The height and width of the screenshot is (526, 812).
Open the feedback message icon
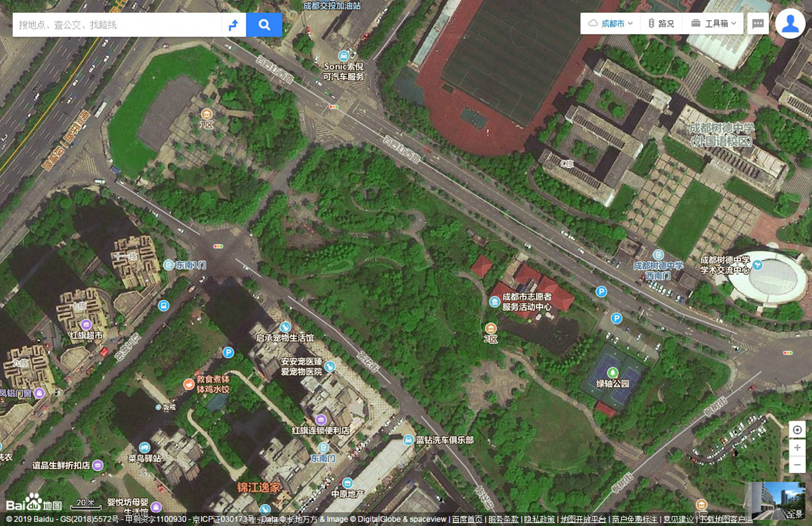(x=758, y=24)
